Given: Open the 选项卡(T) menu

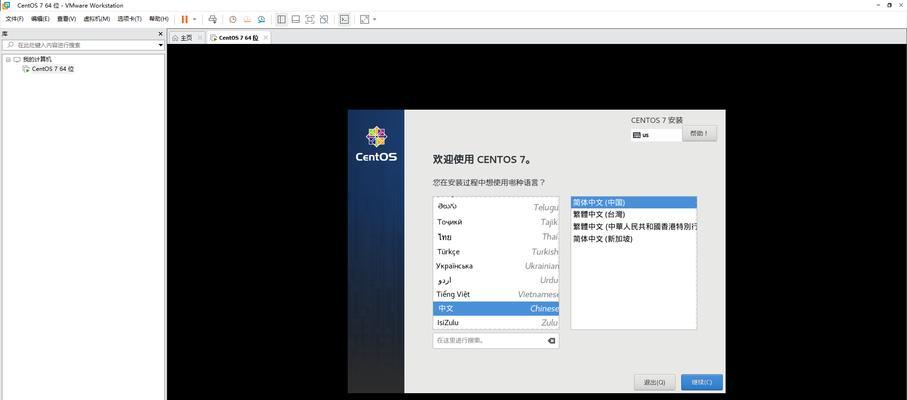Looking at the screenshot, I should click(x=130, y=19).
